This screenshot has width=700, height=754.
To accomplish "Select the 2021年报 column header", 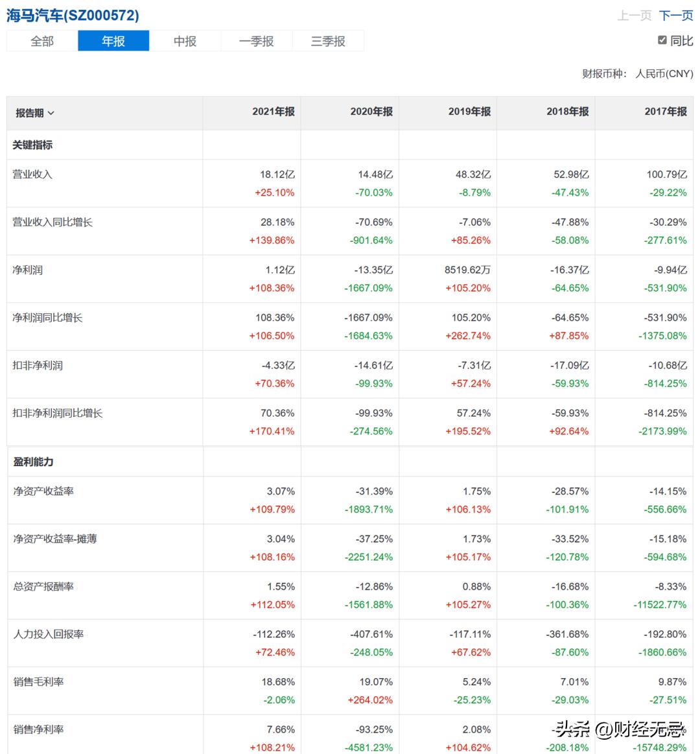I will pyautogui.click(x=274, y=112).
